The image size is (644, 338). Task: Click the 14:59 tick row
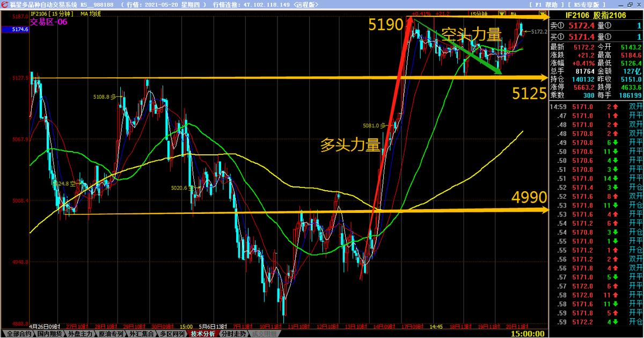click(x=596, y=106)
